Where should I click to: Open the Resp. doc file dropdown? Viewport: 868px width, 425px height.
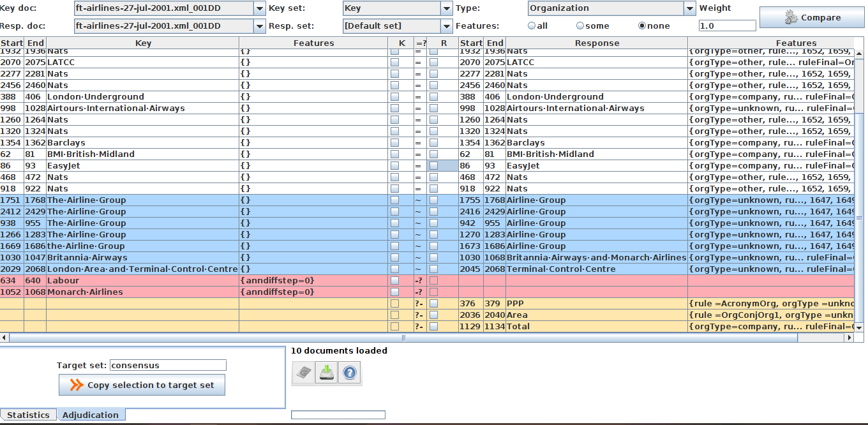click(x=260, y=26)
